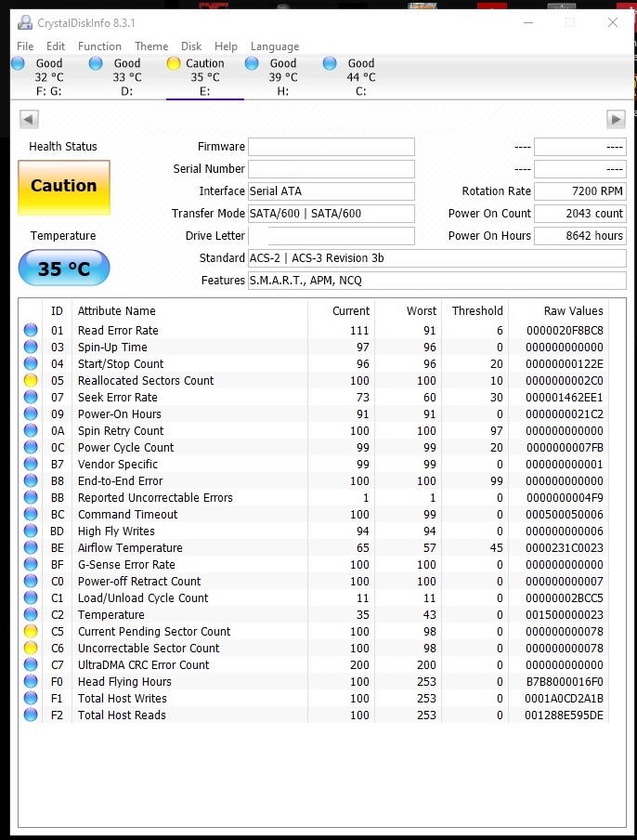Click the status icon for End-to-End Error
Image resolution: width=637 pixels, height=840 pixels.
tap(31, 480)
